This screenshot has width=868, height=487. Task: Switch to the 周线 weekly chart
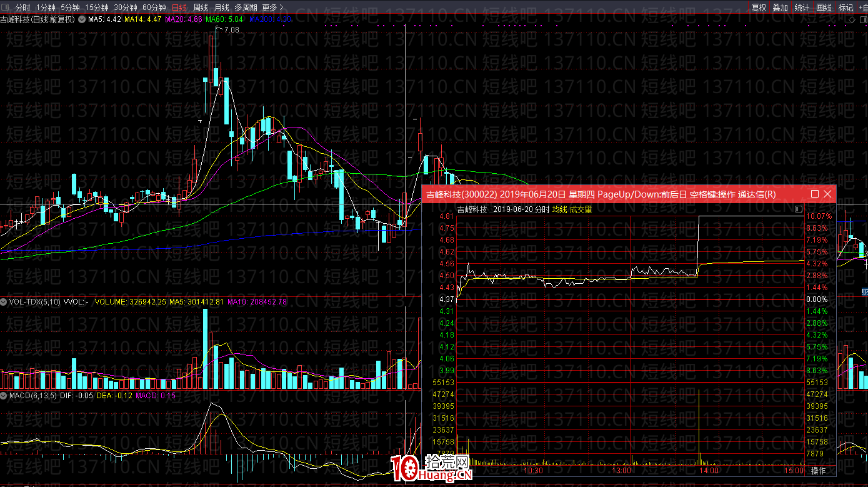[x=201, y=8]
